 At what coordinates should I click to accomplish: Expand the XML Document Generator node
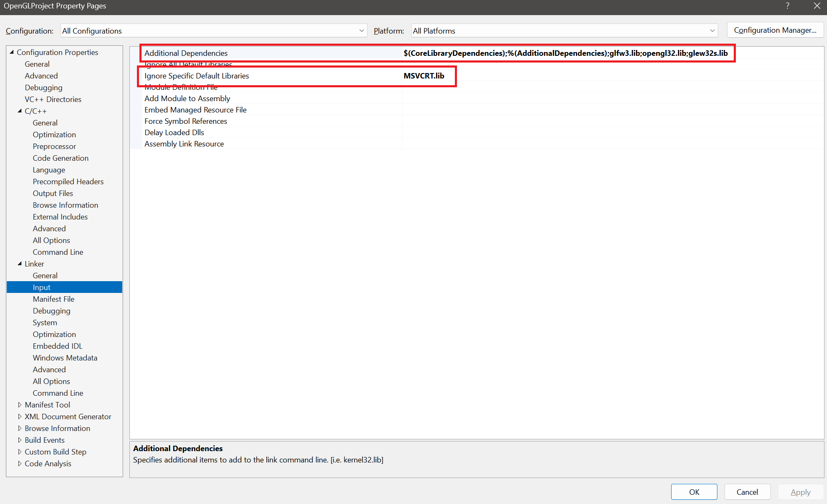pos(20,416)
